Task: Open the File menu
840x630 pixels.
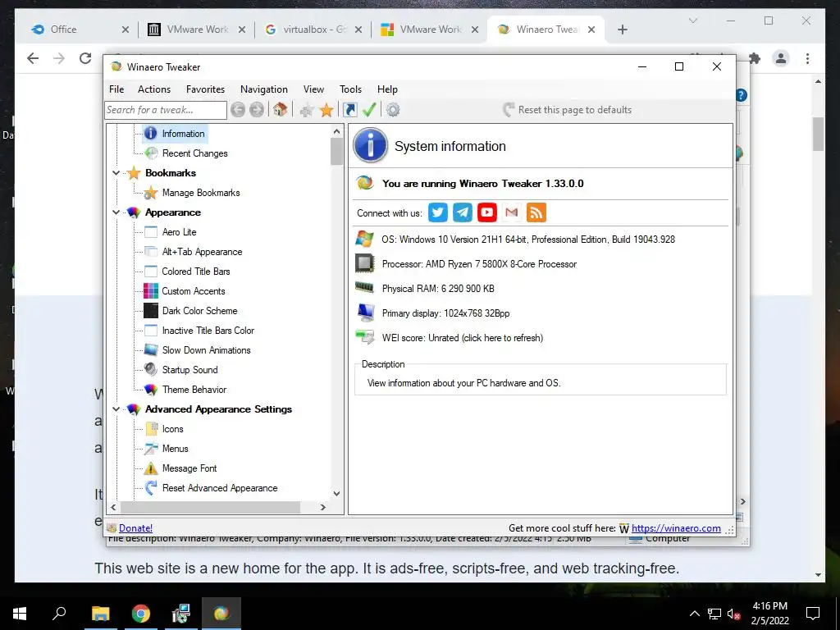Action: pyautogui.click(x=116, y=89)
